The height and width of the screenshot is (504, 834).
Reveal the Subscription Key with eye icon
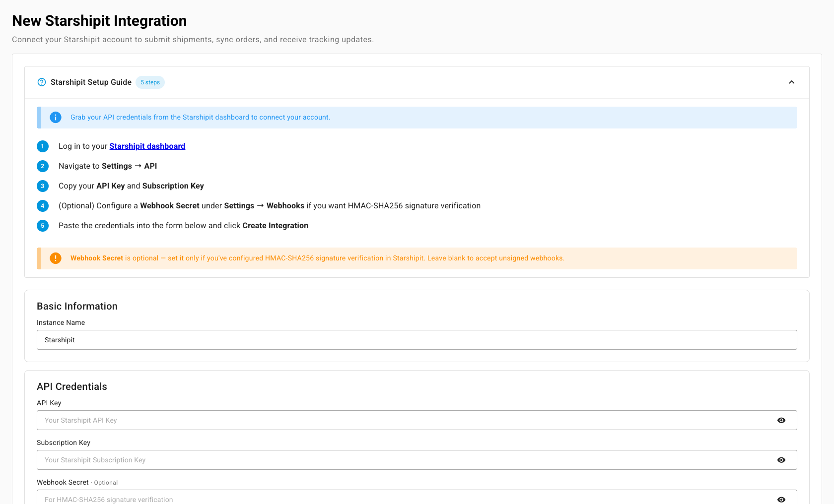click(x=781, y=460)
